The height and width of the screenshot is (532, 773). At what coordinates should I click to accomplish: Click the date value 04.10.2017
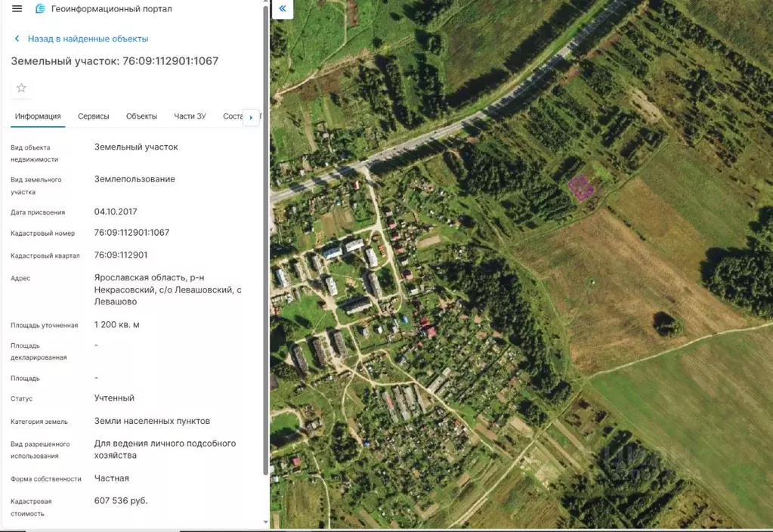pyautogui.click(x=116, y=212)
